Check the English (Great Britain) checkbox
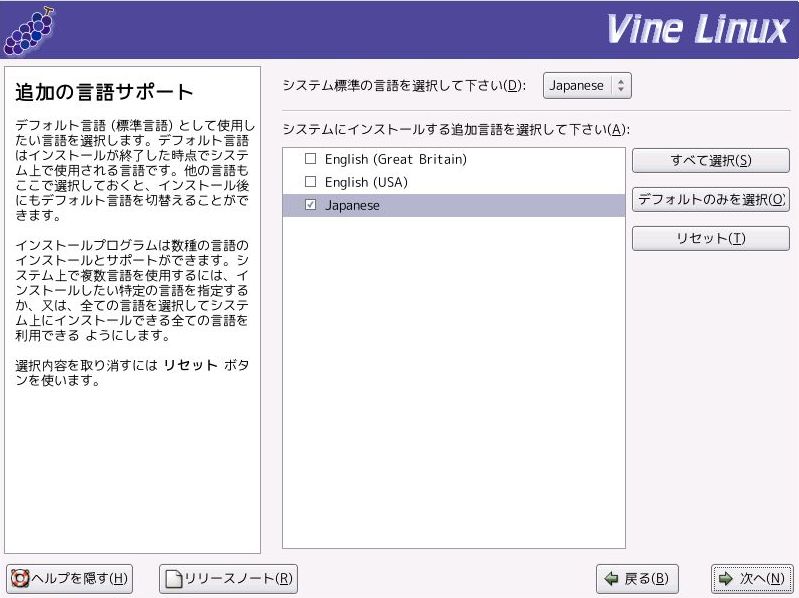 (x=310, y=159)
